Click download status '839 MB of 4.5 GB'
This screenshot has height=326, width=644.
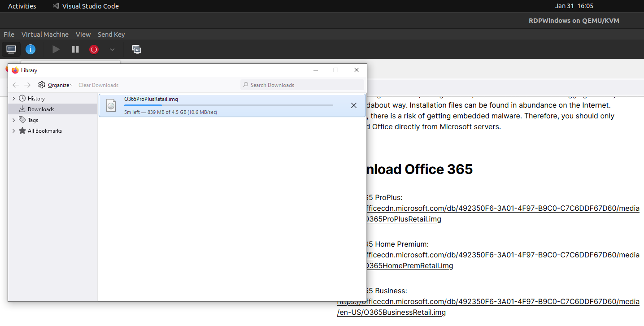click(171, 112)
